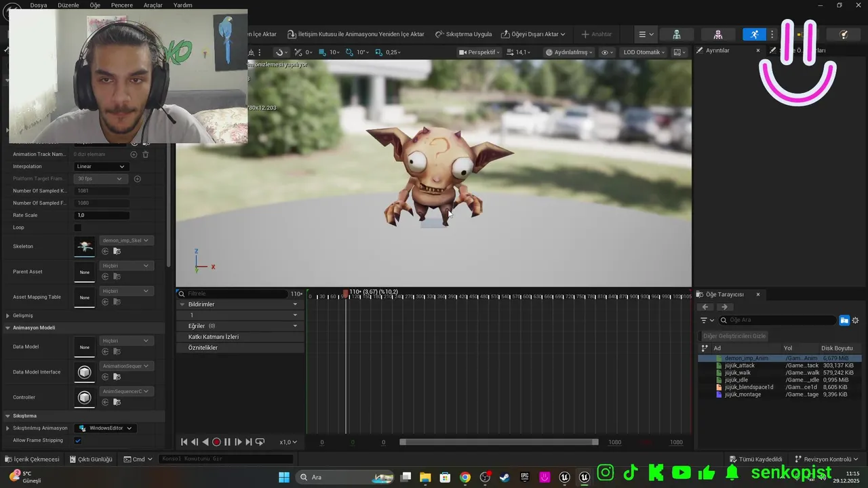The height and width of the screenshot is (488, 868).
Task: Toggle the Asset Browser folder view button
Action: pos(844,321)
